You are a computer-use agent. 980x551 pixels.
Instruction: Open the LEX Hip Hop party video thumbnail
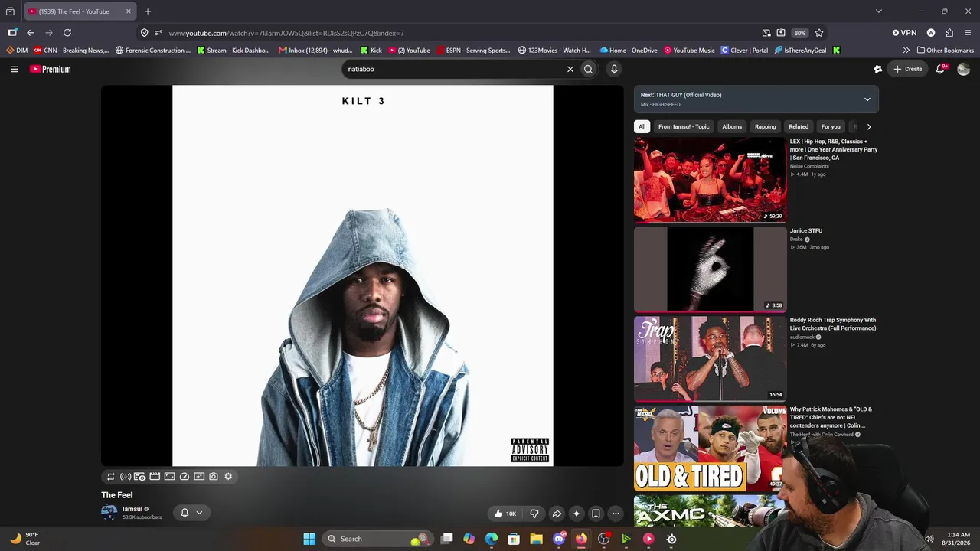(x=710, y=180)
